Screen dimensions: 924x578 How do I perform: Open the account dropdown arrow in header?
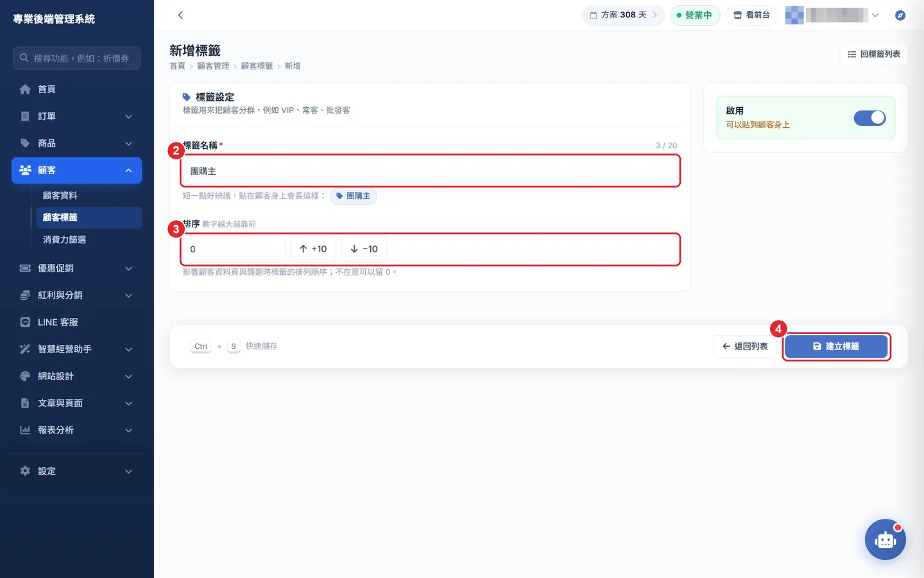click(875, 15)
